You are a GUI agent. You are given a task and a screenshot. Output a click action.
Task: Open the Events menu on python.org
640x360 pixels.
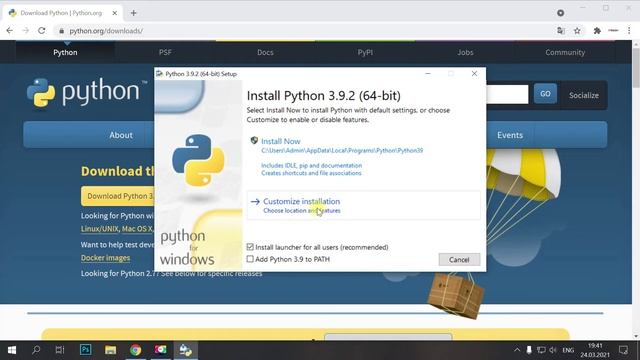510,135
